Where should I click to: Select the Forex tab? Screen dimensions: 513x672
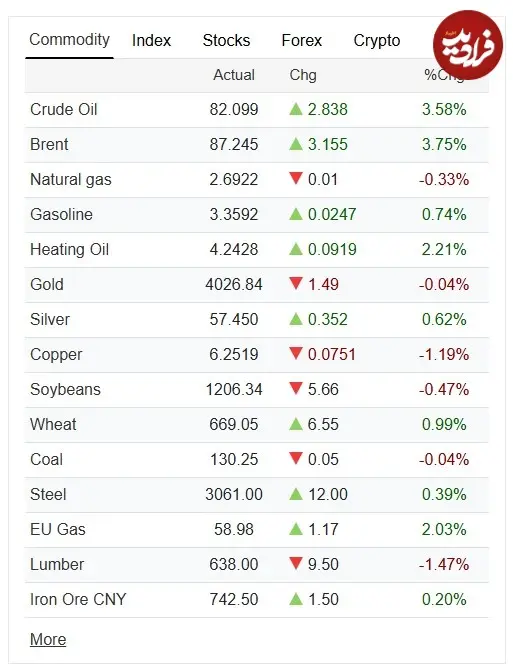click(x=302, y=41)
